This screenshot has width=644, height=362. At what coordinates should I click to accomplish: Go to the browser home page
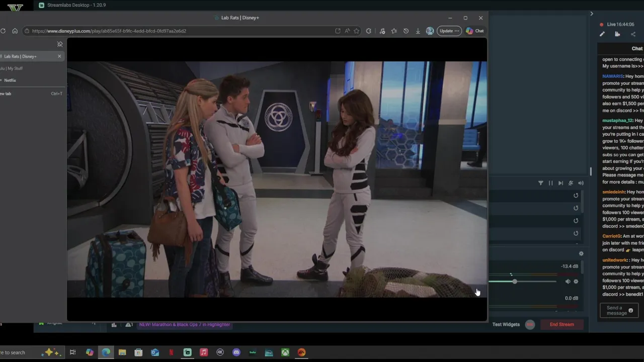15,31
